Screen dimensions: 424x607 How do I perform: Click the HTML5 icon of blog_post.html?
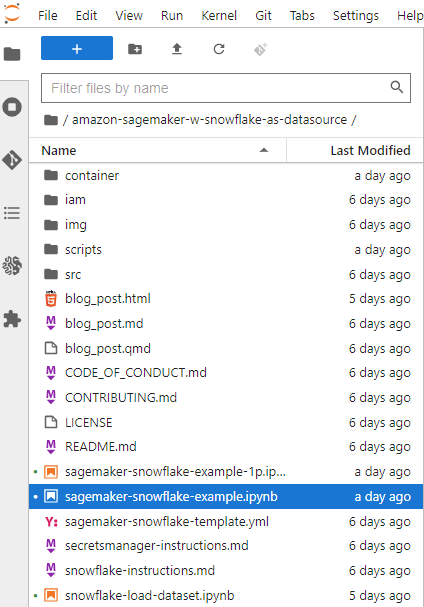[51, 298]
